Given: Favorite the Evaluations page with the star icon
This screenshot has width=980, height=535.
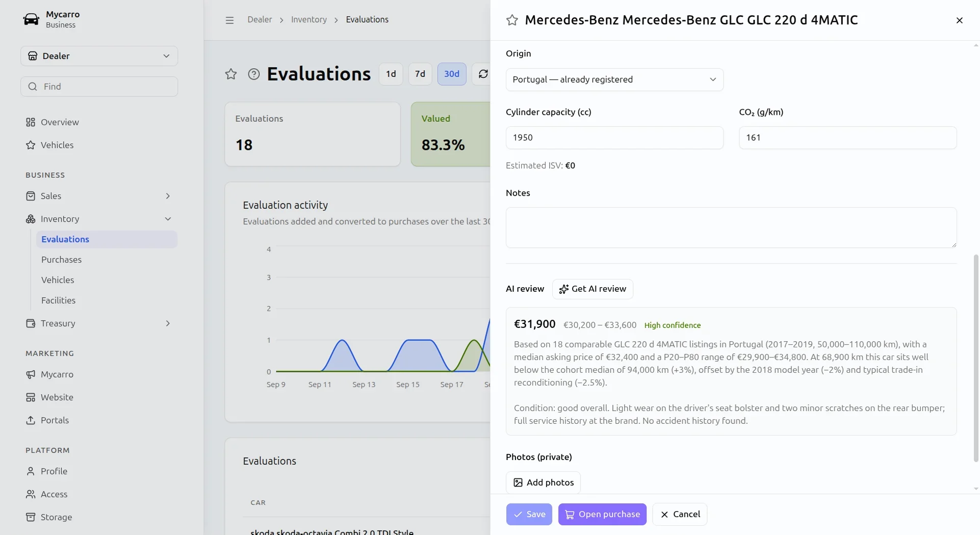Looking at the screenshot, I should tap(231, 74).
